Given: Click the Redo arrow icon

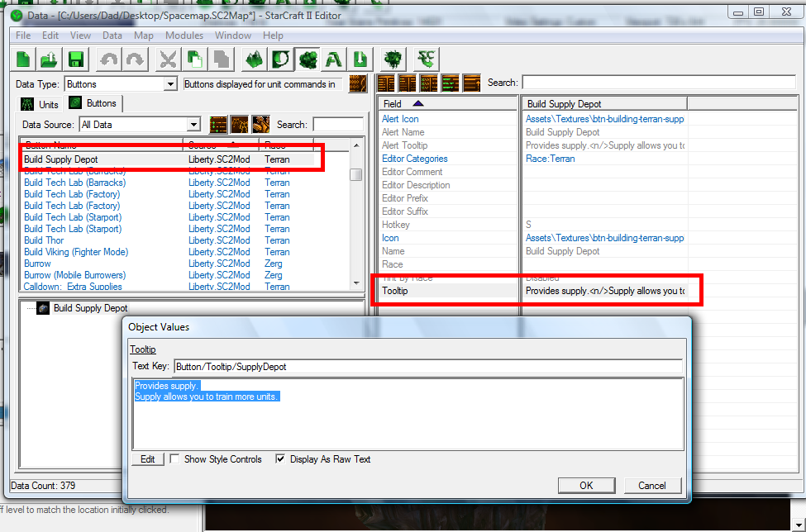Looking at the screenshot, I should 135,59.
